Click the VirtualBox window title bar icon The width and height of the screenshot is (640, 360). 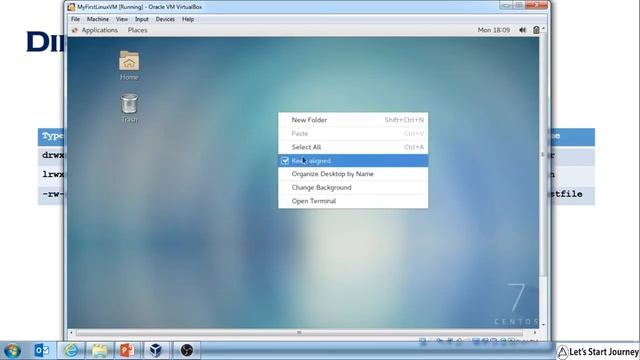coord(71,7)
